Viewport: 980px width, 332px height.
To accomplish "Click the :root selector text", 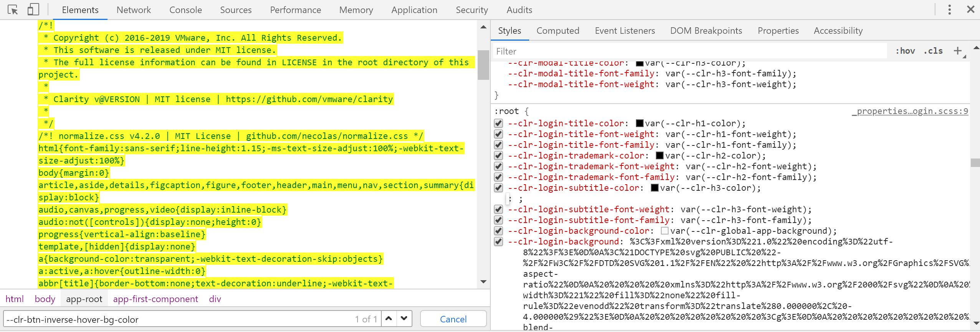I will click(x=506, y=111).
